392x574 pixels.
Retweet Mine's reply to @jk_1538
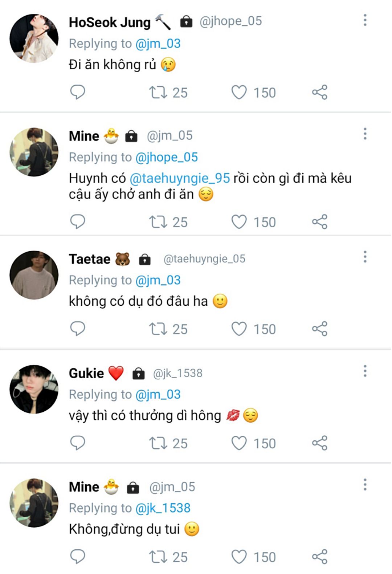(x=158, y=557)
